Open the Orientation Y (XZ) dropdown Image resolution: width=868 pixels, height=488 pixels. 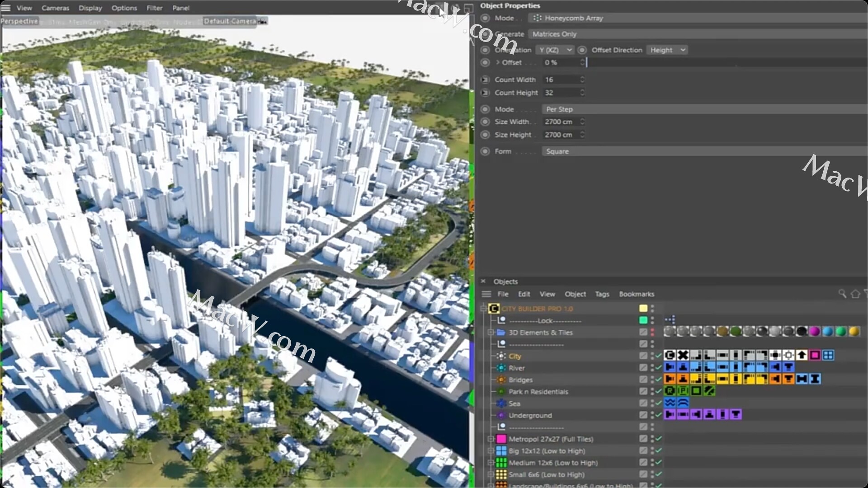tap(555, 50)
